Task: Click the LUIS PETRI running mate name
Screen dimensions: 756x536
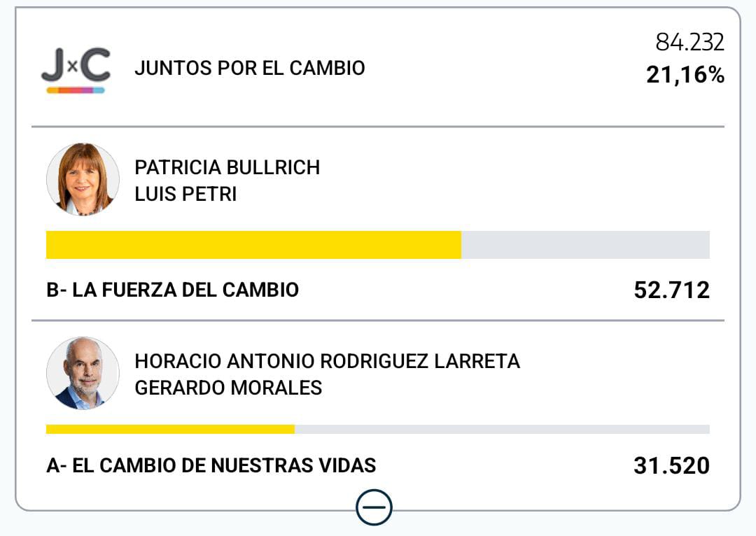Action: [x=185, y=194]
